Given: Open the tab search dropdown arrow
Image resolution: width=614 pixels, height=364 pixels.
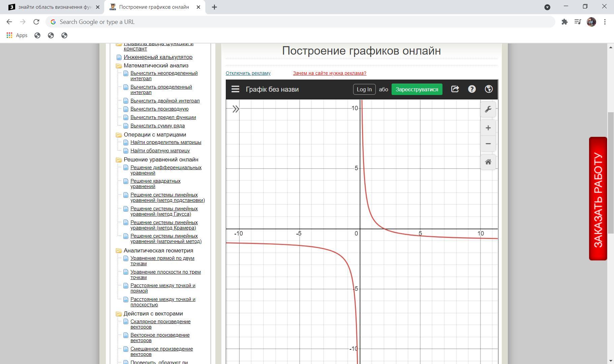Looking at the screenshot, I should coord(547,7).
